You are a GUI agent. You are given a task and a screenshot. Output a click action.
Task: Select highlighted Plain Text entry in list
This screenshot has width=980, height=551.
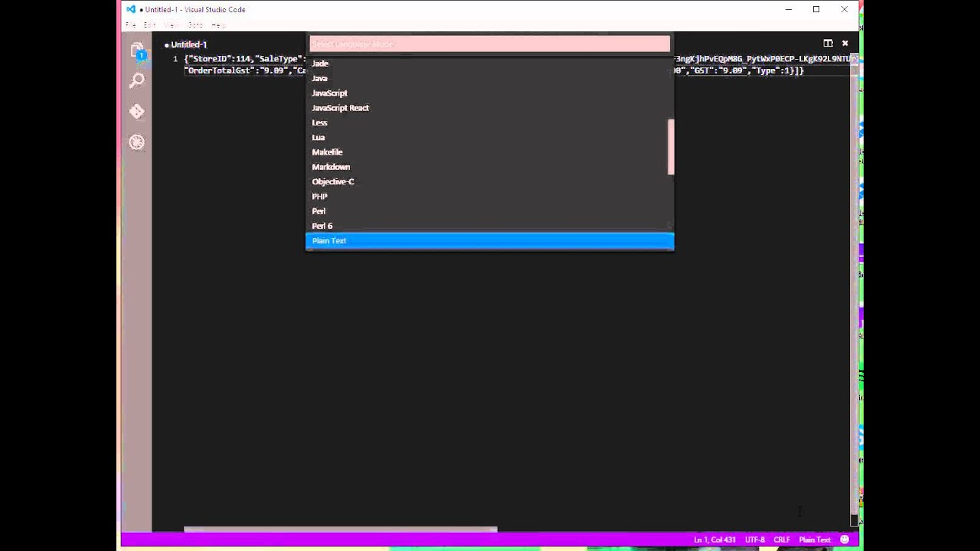[489, 241]
